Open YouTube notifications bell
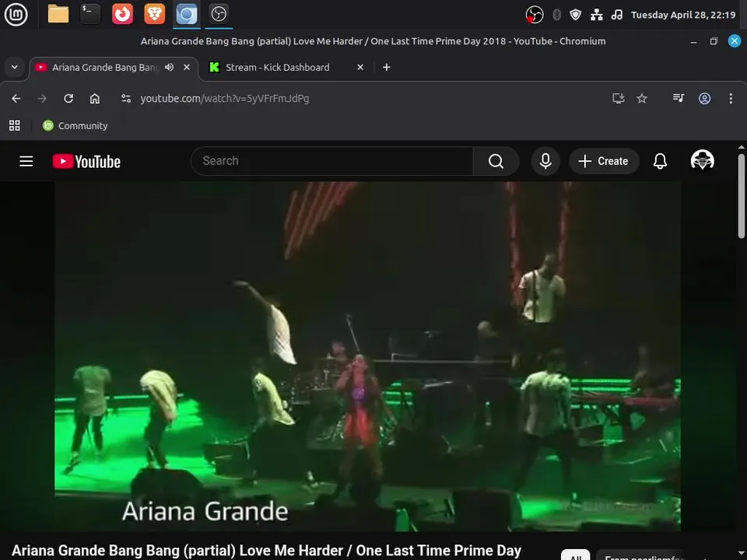 click(660, 161)
